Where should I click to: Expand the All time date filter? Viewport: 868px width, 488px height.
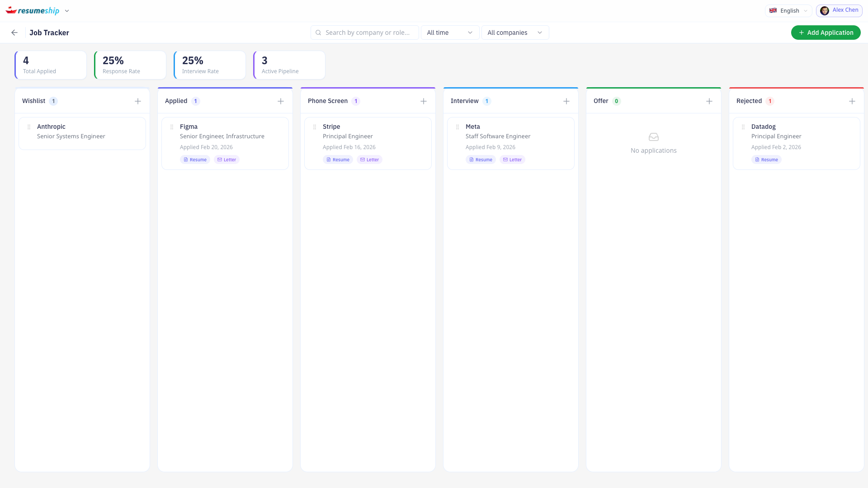point(450,33)
